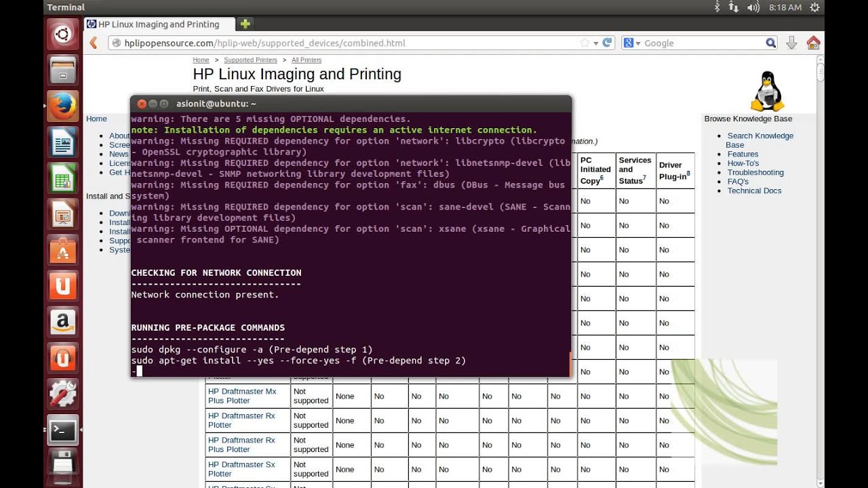Click the Services and Status column header

tap(635, 170)
